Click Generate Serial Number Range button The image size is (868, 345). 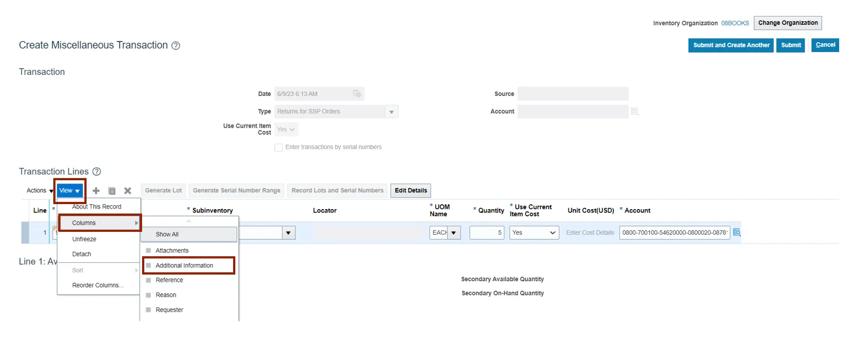coord(236,190)
